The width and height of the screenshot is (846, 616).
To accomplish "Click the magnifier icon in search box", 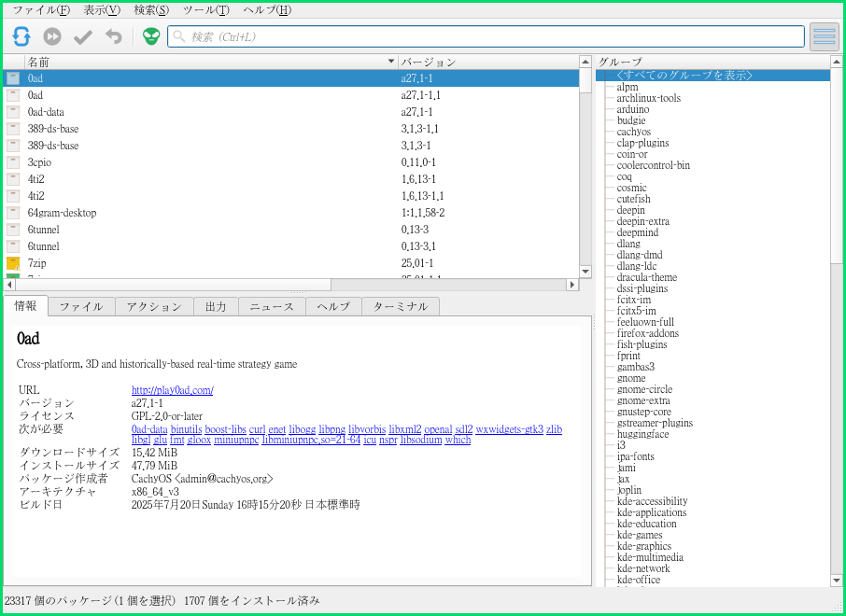I will point(179,36).
